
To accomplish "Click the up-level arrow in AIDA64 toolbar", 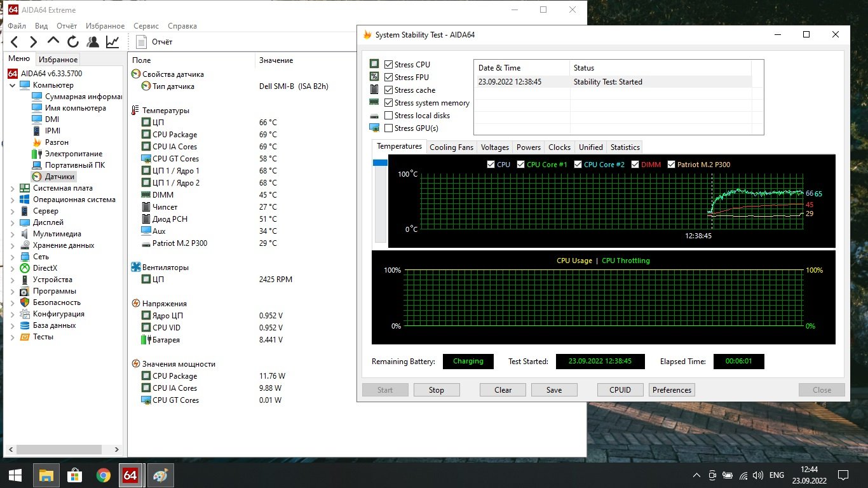I will pyautogui.click(x=53, y=41).
